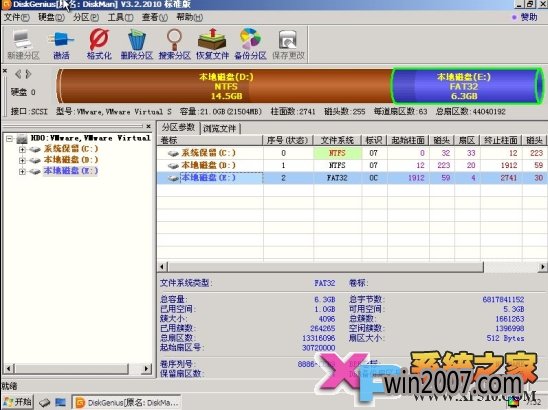Click disk tree scrollbar right arrow
The width and height of the screenshot is (548, 410).
(147, 368)
